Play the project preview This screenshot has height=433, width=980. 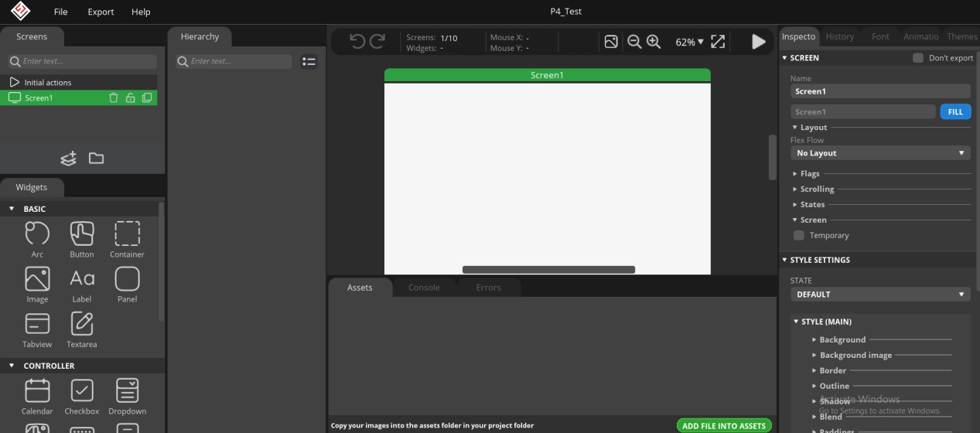click(x=758, y=42)
